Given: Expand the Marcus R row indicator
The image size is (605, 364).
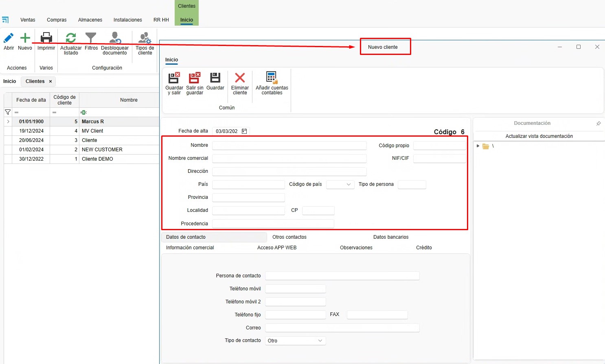Looking at the screenshot, I should [x=8, y=122].
